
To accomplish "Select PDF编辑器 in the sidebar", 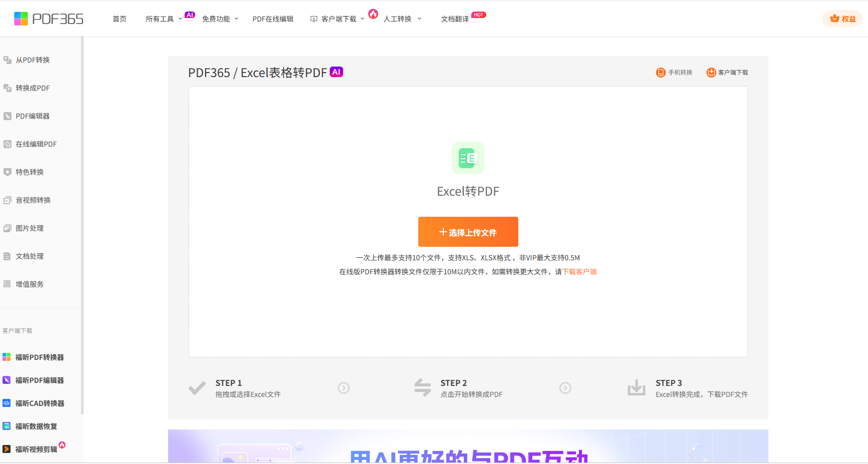I will [x=33, y=116].
